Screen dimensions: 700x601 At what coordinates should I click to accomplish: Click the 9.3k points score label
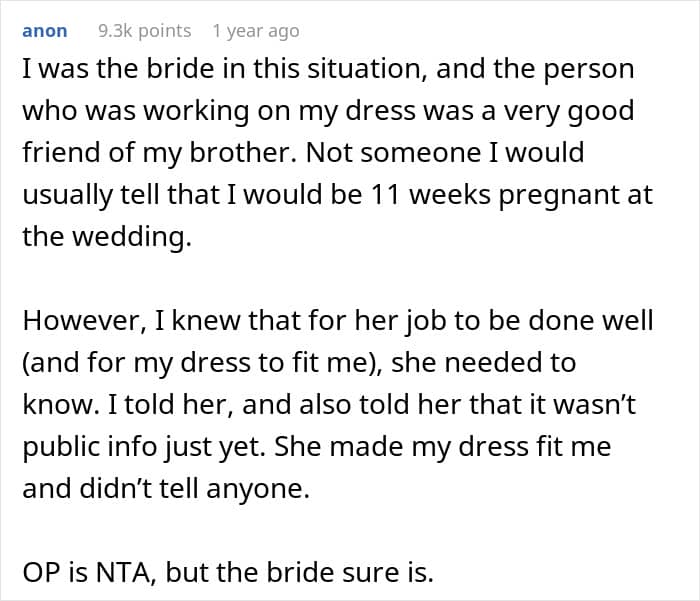[144, 31]
